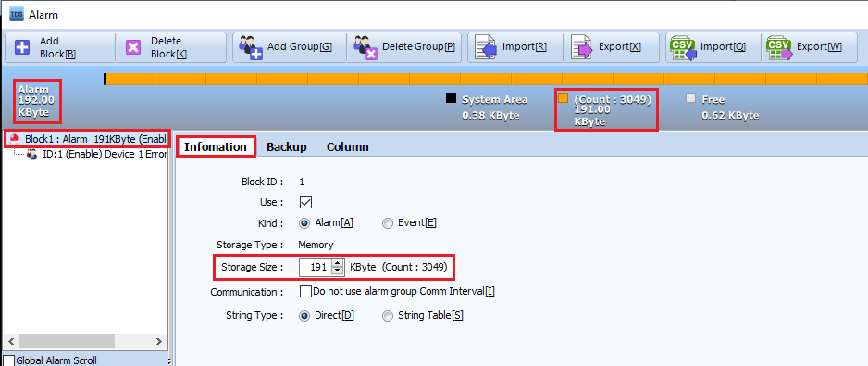Decrease Storage Size with down arrow
868x366 pixels.
click(338, 271)
